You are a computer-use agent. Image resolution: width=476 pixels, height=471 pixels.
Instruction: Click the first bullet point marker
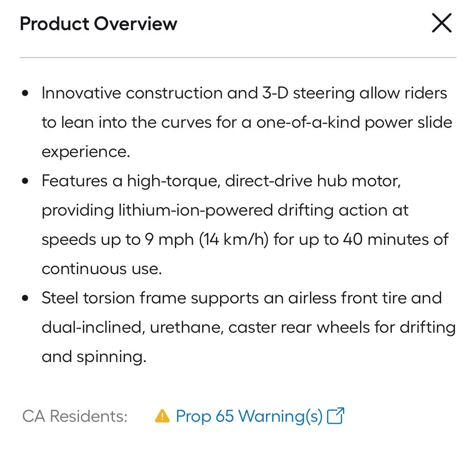click(x=25, y=93)
